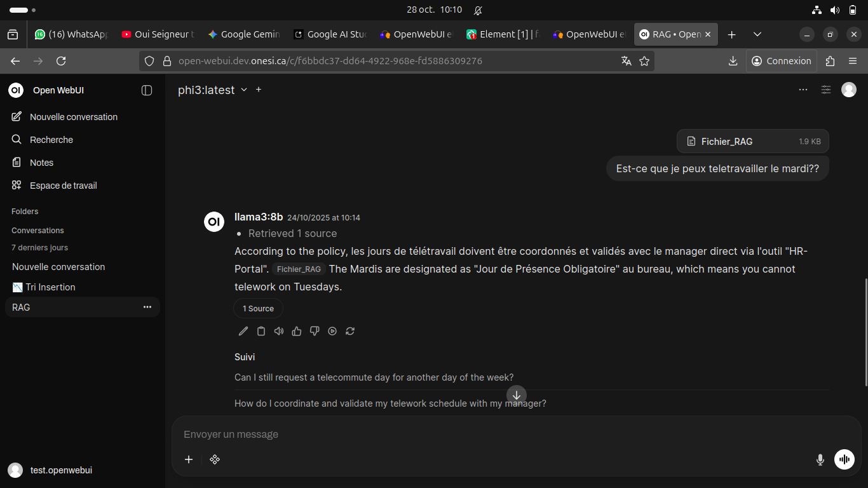The image size is (868, 488).
Task: Play response aloud with speaker icon
Action: click(279, 331)
